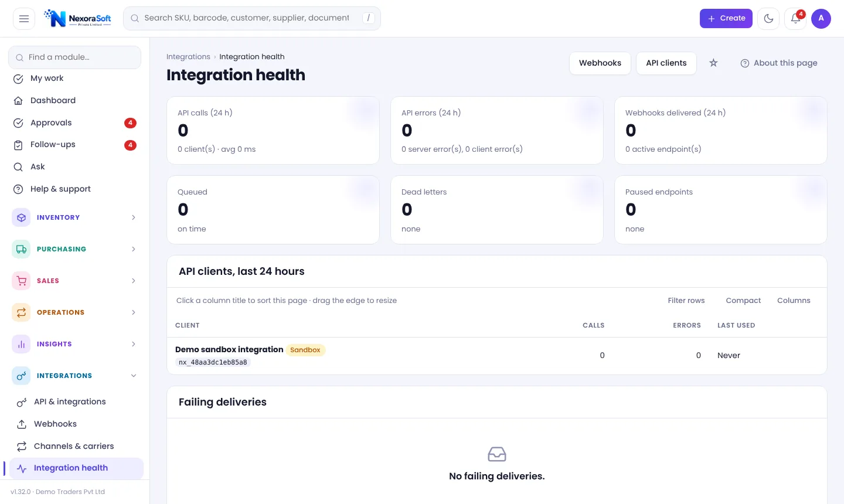
Task: Sort by the CLIENT column header
Action: click(188, 325)
